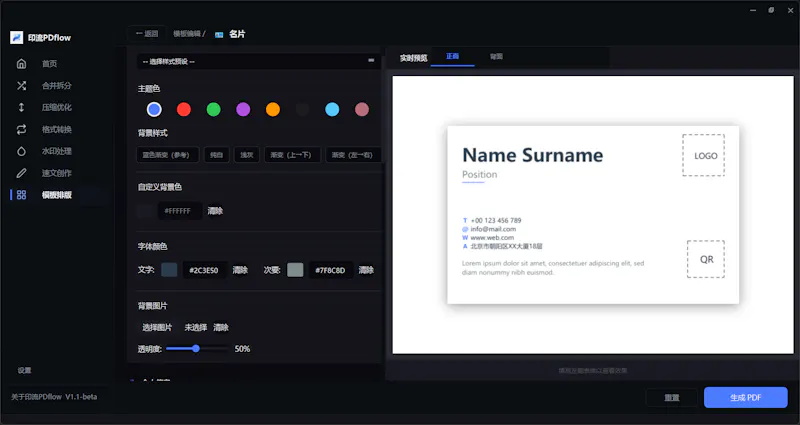
Task: Pick the orange theme color swatch
Action: tap(273, 109)
